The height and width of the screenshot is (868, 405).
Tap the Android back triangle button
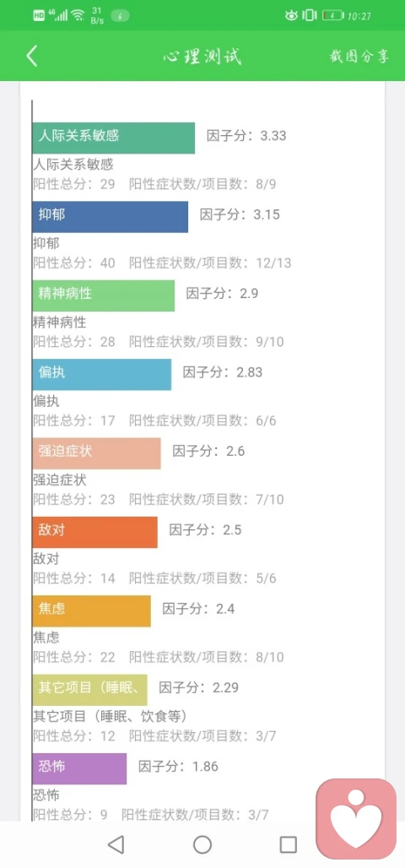coord(116,844)
